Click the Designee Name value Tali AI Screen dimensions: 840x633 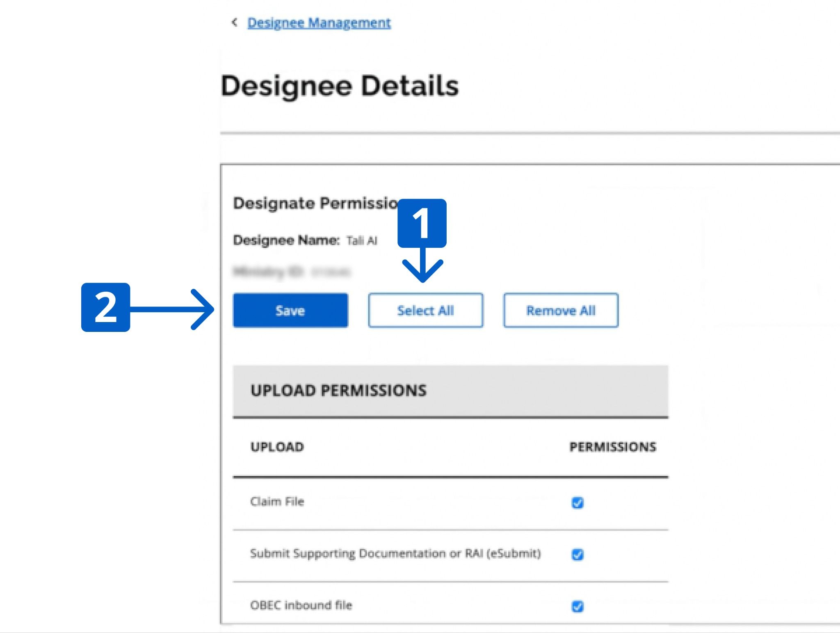pos(361,240)
